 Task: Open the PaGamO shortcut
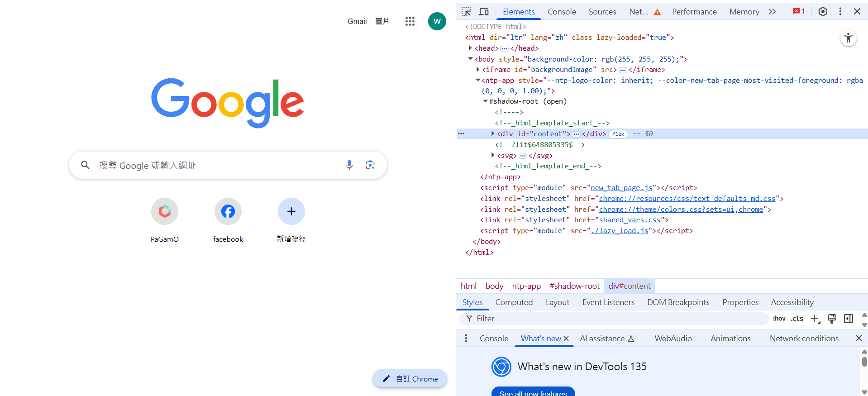165,220
